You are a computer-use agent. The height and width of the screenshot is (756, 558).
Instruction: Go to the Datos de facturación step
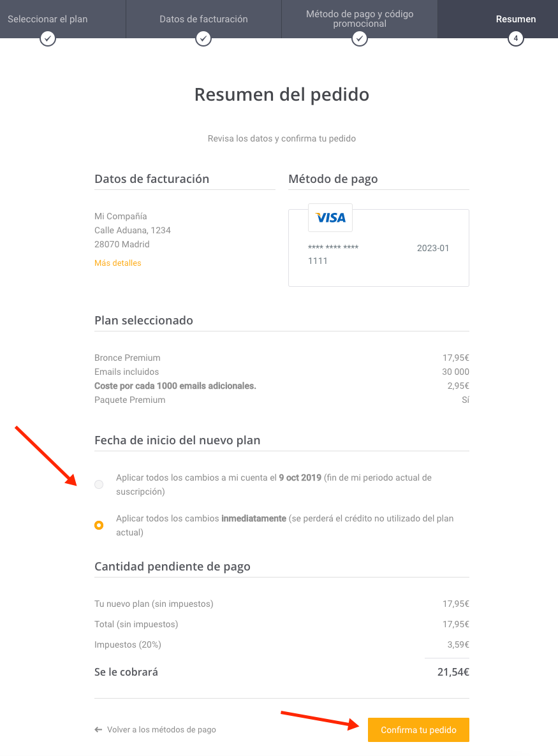pyautogui.click(x=203, y=18)
